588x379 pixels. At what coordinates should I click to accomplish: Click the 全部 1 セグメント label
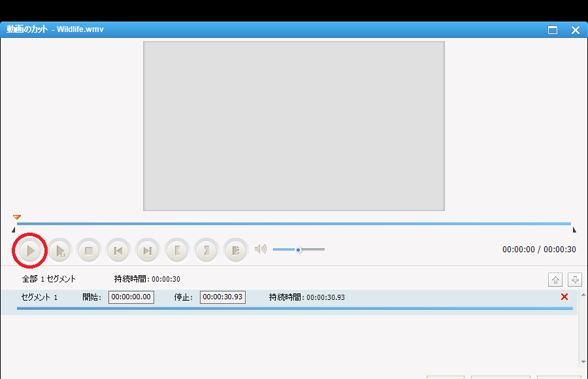[49, 279]
